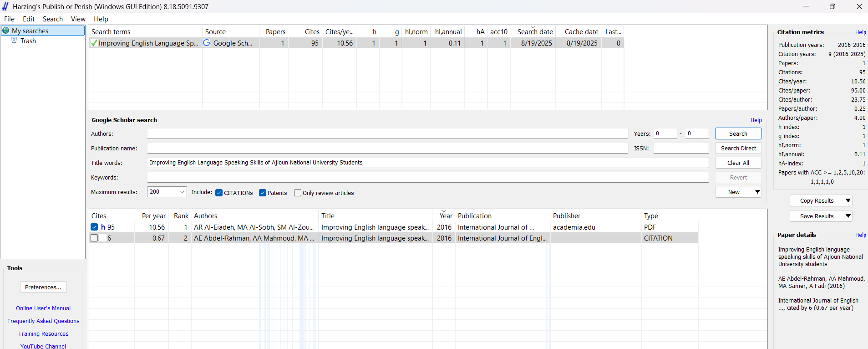Click the Trash folder icon

pyautogui.click(x=14, y=41)
